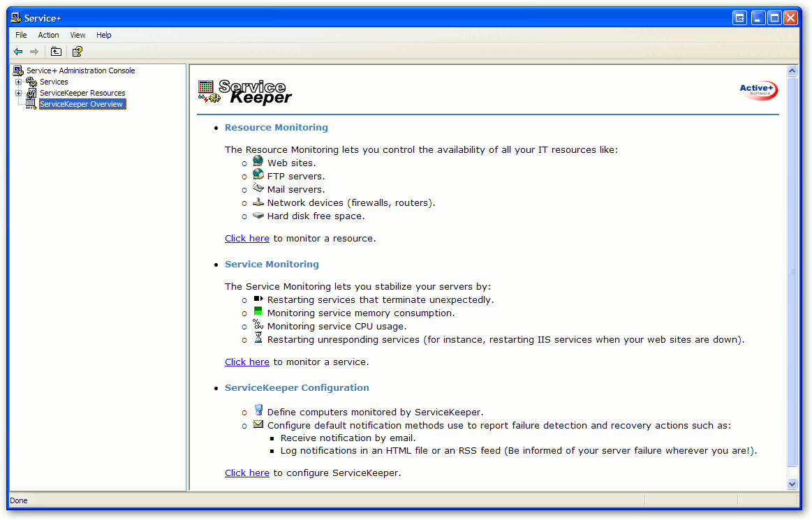812x520 pixels.
Task: Expand the ServiceKeeper Resources node
Action: [19, 94]
